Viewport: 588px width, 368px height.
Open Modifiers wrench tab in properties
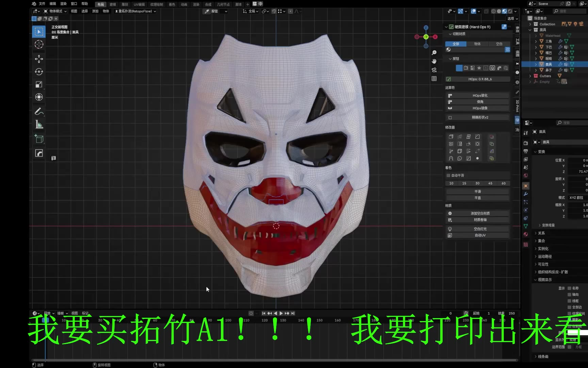(526, 194)
